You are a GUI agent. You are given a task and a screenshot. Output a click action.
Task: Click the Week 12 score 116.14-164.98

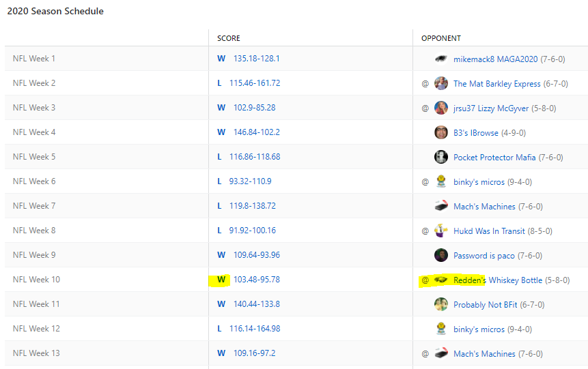tap(254, 329)
